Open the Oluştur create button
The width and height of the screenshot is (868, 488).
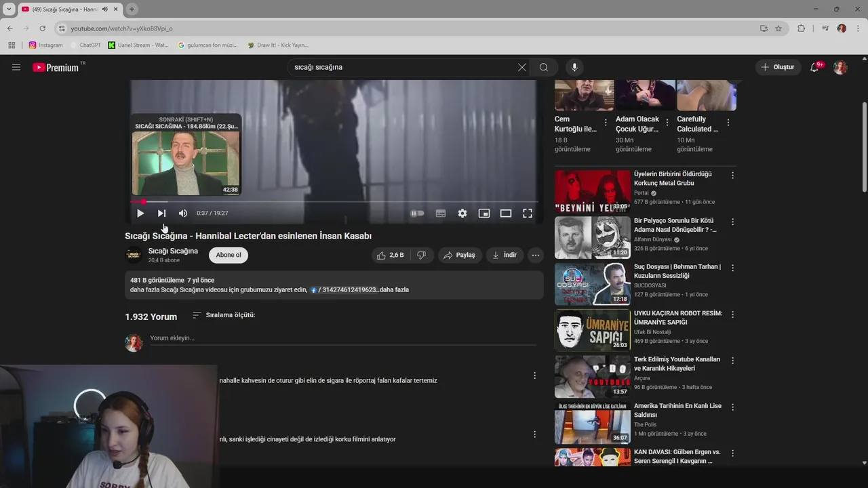pos(777,67)
